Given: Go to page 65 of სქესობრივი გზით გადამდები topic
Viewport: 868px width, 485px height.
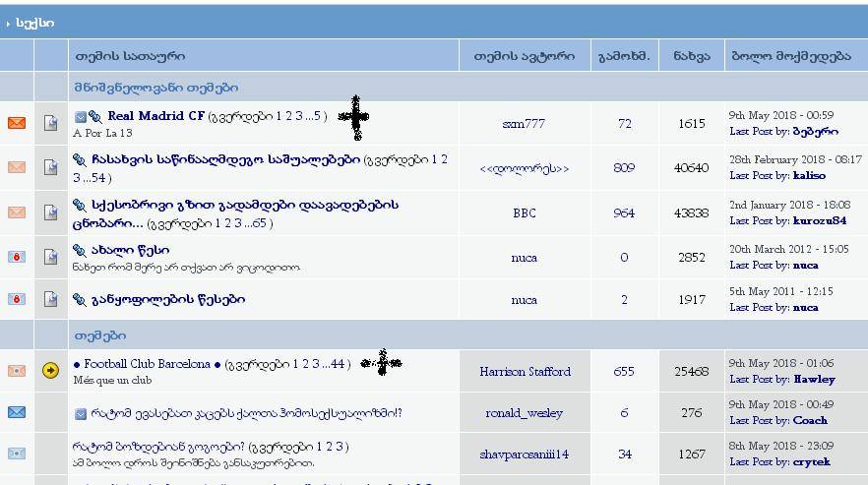Looking at the screenshot, I should [259, 223].
